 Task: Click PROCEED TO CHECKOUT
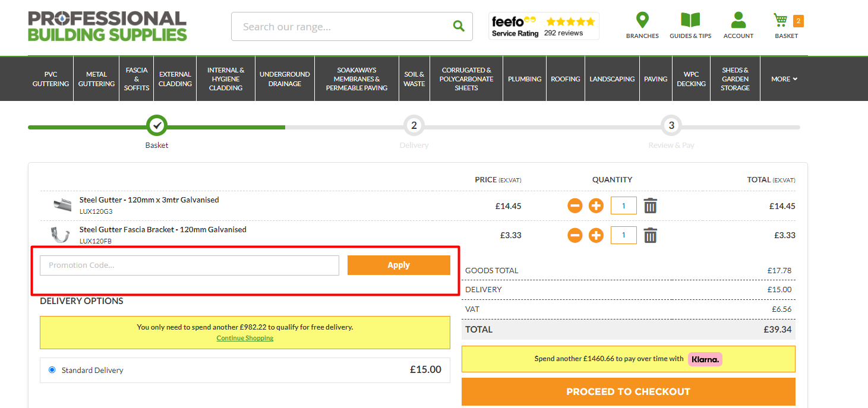[628, 391]
